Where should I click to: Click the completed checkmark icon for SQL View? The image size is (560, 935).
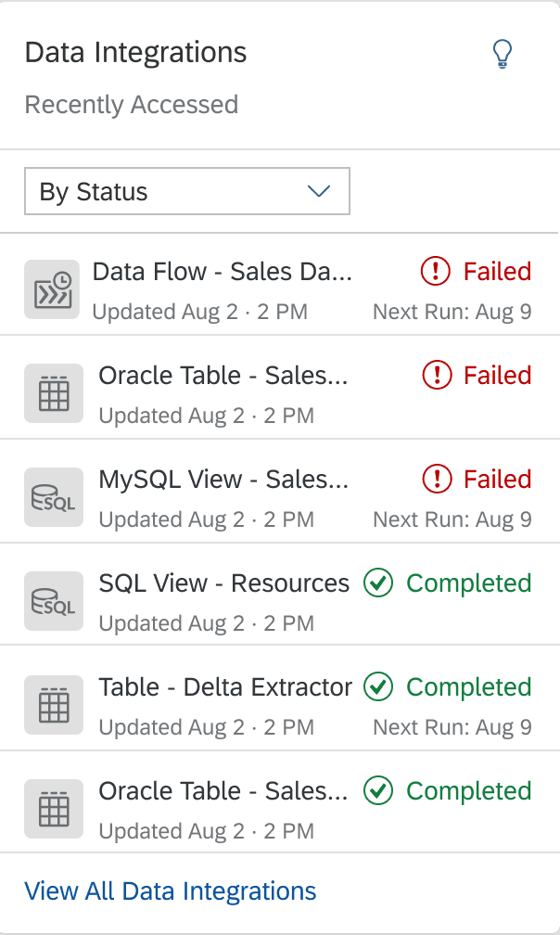[x=378, y=583]
